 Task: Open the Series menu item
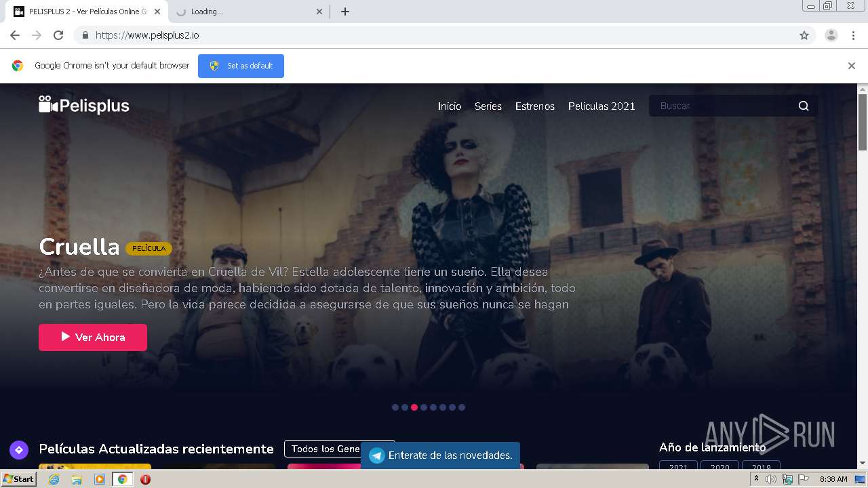point(488,106)
